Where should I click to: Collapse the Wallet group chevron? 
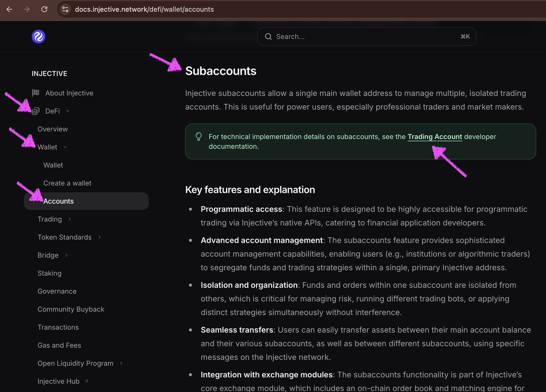(x=65, y=147)
